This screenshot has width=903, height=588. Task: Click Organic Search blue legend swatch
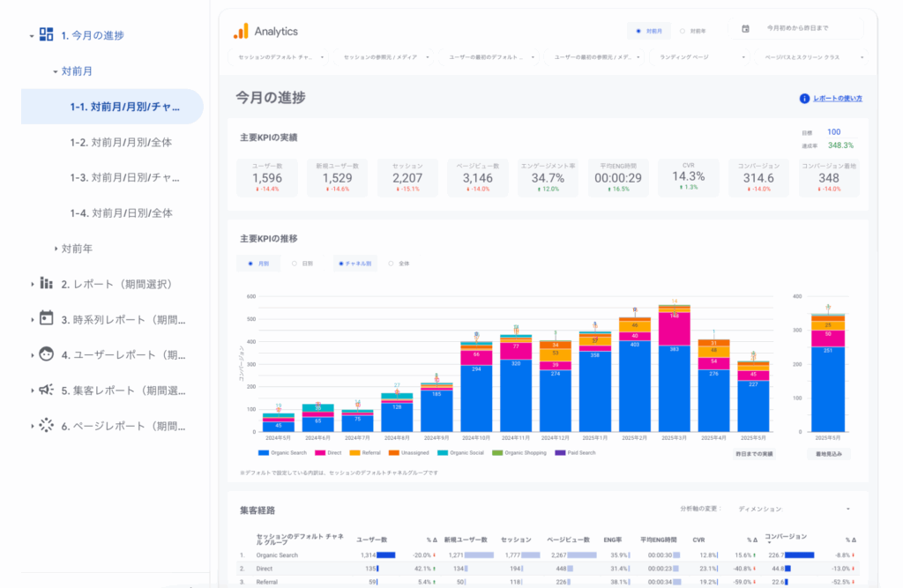[x=264, y=453]
